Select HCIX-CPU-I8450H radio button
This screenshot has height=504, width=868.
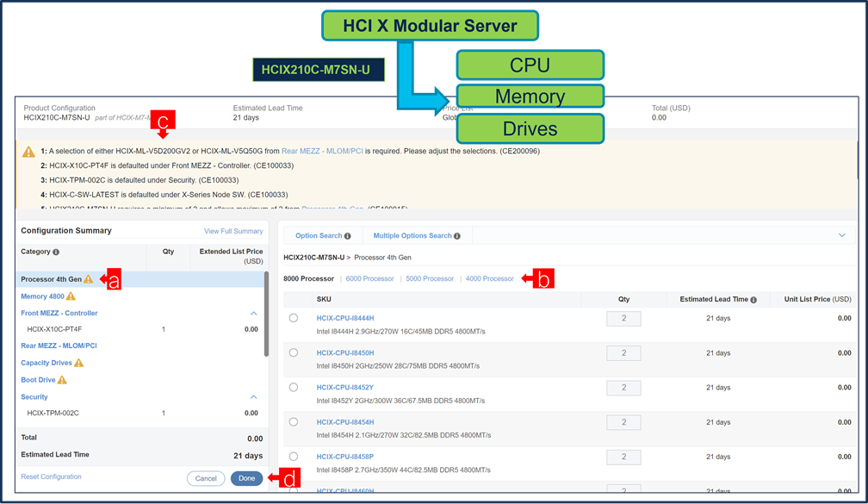[x=294, y=353]
